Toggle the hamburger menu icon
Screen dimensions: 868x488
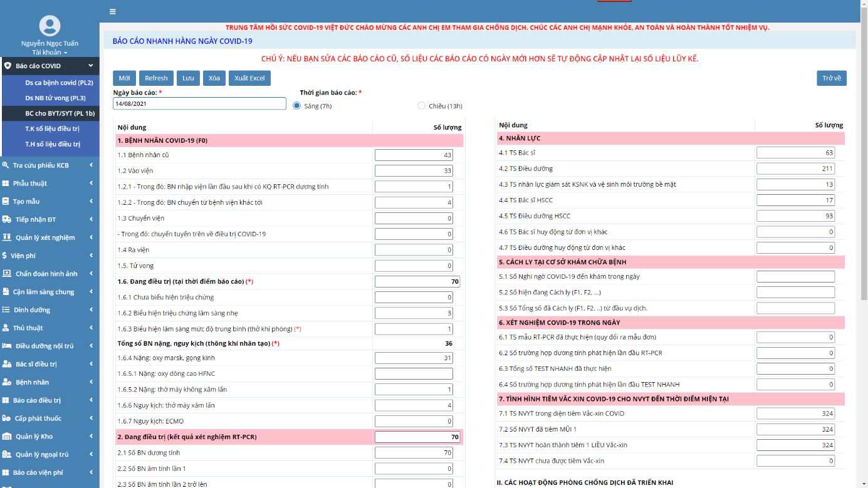(112, 11)
